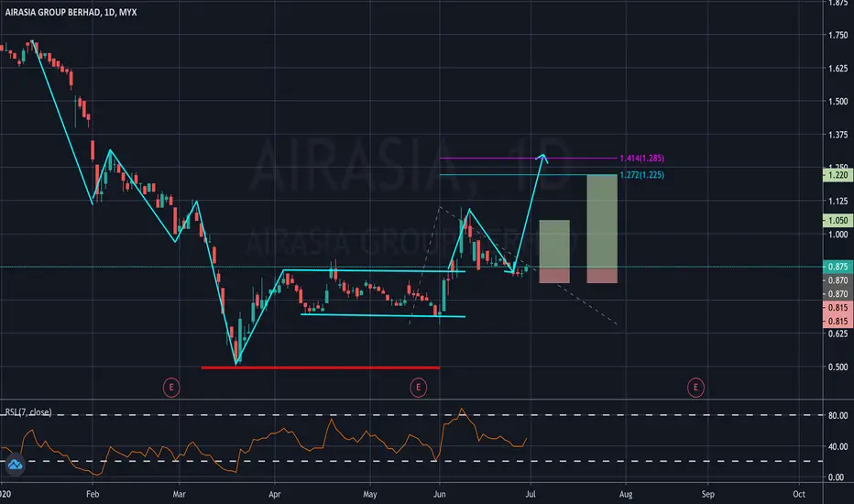Click the green 1.220 price tag

pos(838,175)
